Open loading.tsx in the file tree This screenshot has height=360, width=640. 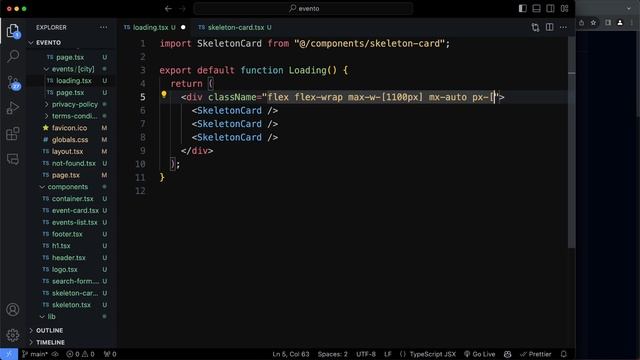coord(73,81)
